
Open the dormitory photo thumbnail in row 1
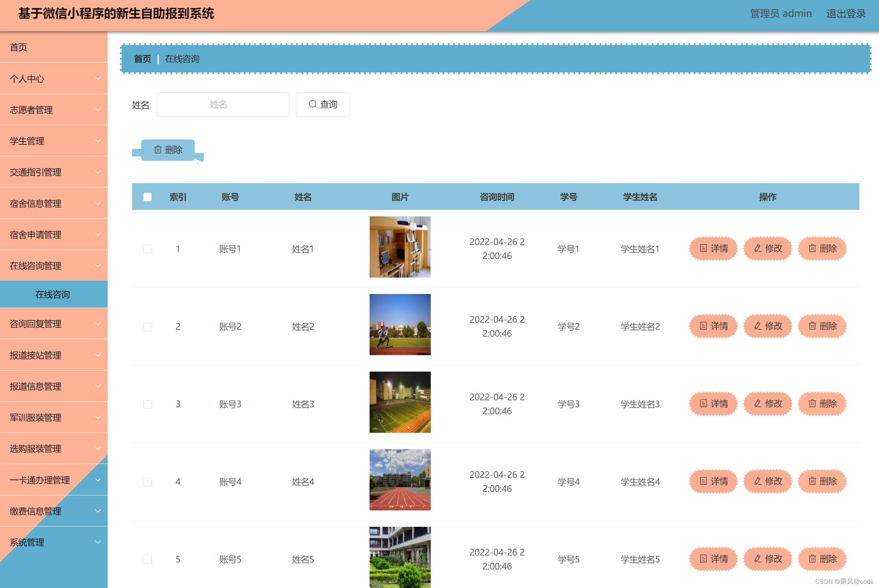pos(400,247)
